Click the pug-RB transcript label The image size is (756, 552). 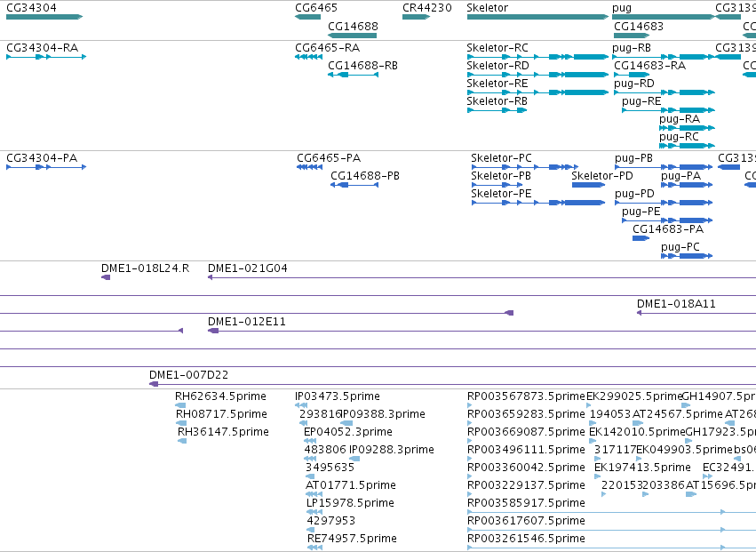coord(631,48)
